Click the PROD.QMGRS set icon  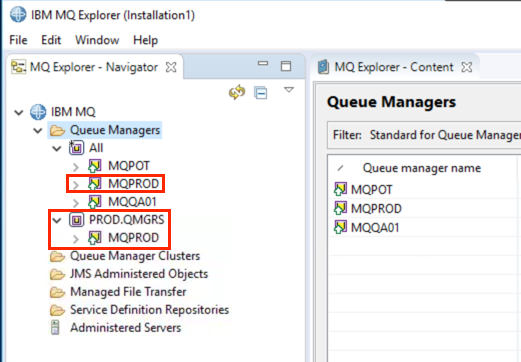[x=76, y=220]
